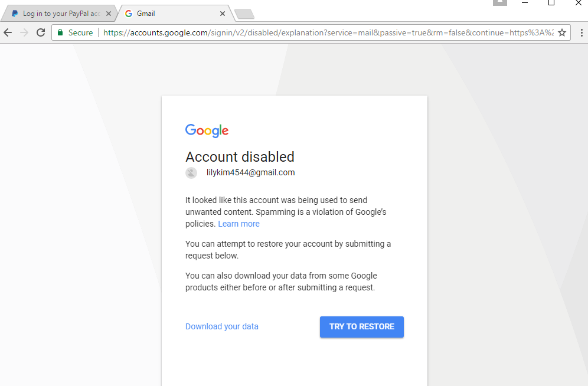Follow the Learn more link
Screen dimensions: 588x386
click(x=239, y=224)
